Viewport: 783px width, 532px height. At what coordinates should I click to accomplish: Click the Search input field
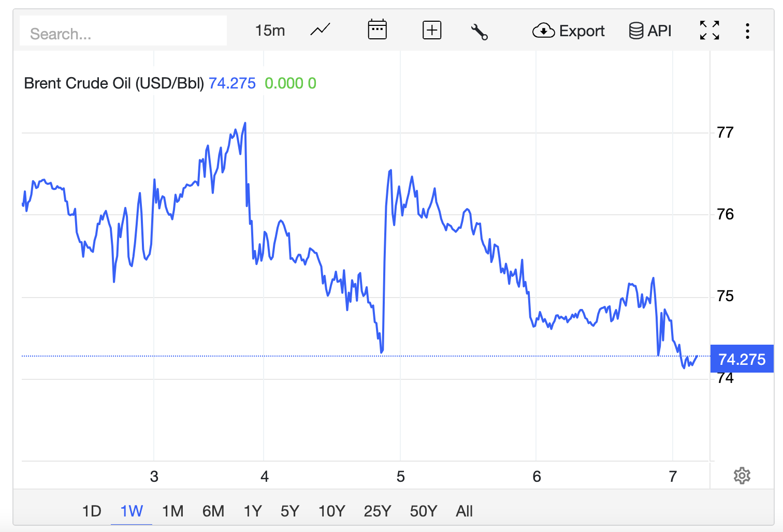click(123, 31)
